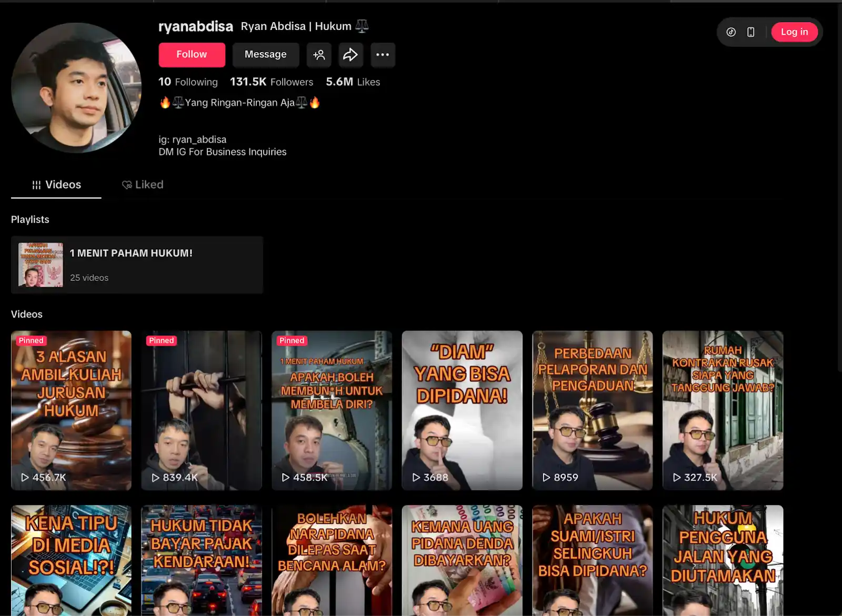Open video Hukum Tidak Bayar Pajak Kendaraan
The height and width of the screenshot is (616, 842).
(202, 561)
